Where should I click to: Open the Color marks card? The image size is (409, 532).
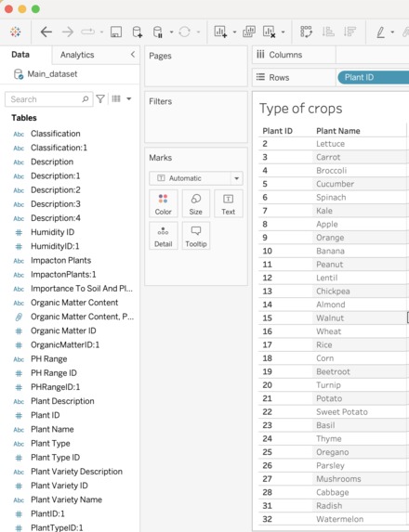pyautogui.click(x=163, y=204)
